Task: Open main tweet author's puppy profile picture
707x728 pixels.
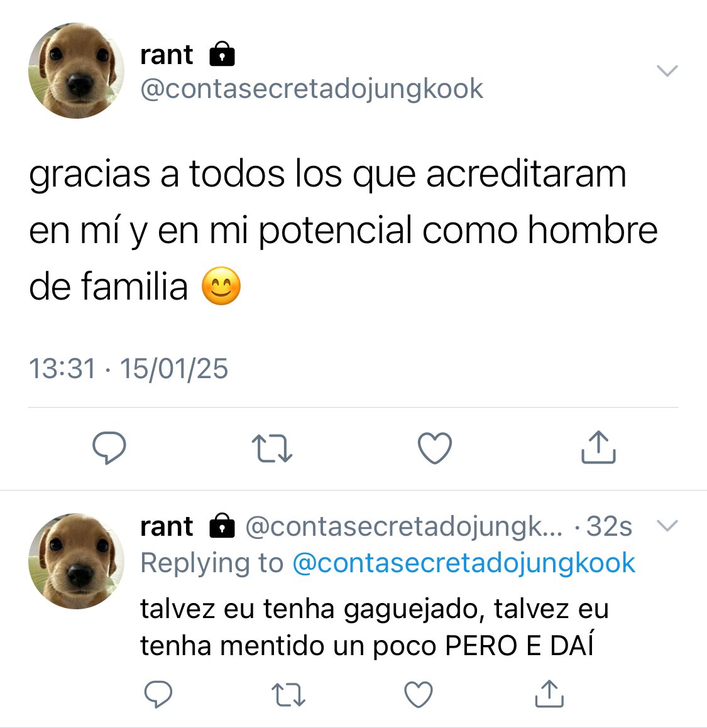Action: point(76,70)
